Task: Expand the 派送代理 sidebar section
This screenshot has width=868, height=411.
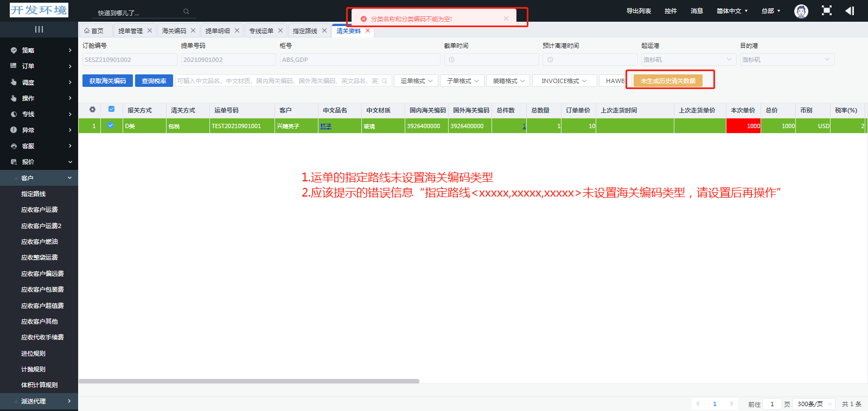Action: click(x=39, y=401)
